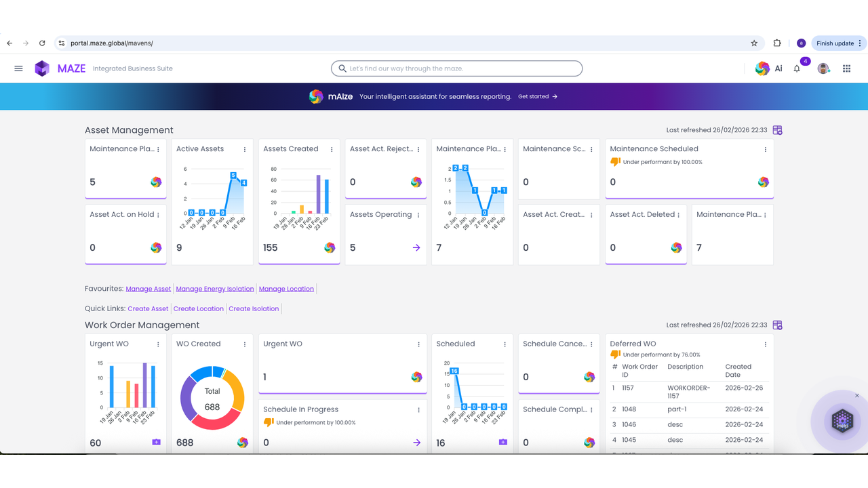Screen dimensions: 868x488
Task: Open Work Order Management dashboard settings icon
Action: (778, 325)
